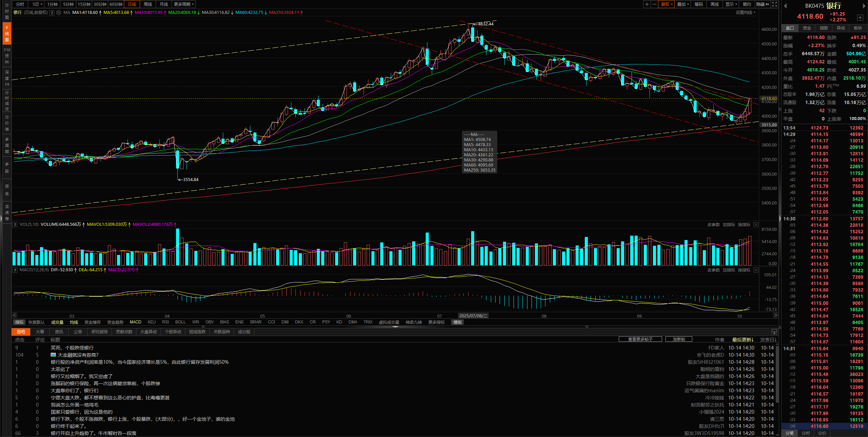Enter fullscreen chart mode icon
This screenshot has width=868, height=437.
click(x=774, y=4)
